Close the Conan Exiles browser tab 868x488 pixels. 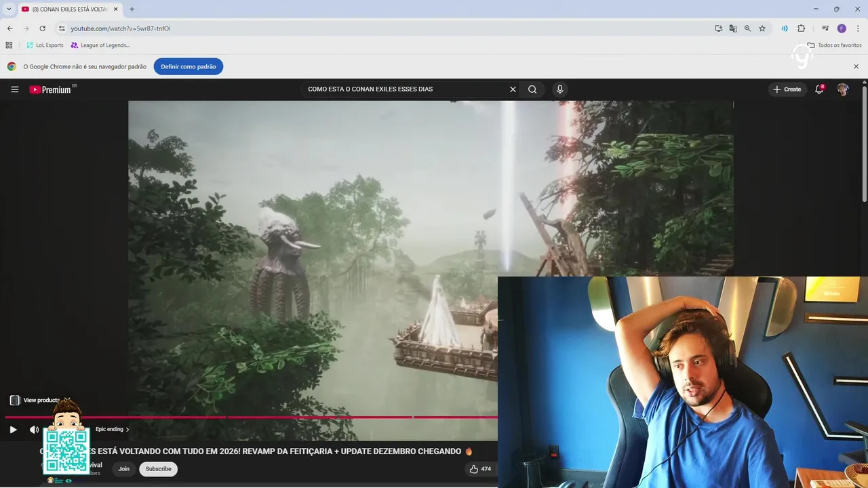115,9
